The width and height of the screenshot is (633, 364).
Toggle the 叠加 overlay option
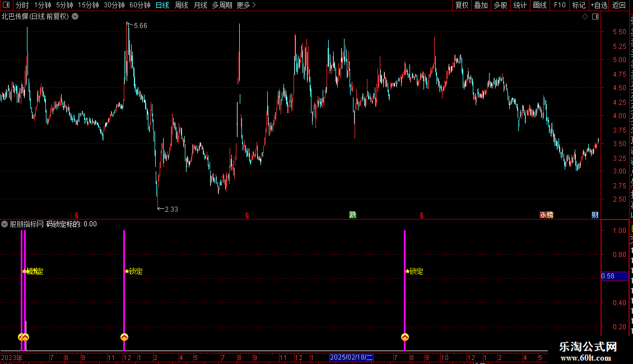click(481, 5)
